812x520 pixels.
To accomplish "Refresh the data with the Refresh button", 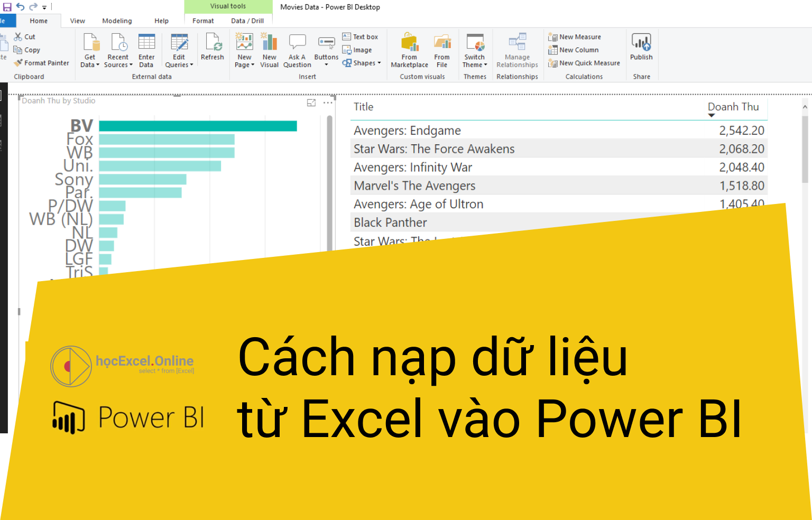I will point(213,47).
